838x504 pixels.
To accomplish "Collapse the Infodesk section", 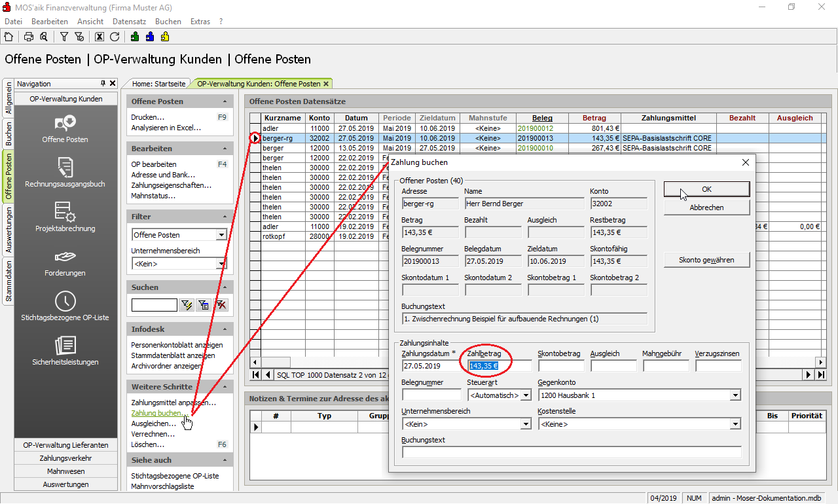I will coord(225,329).
